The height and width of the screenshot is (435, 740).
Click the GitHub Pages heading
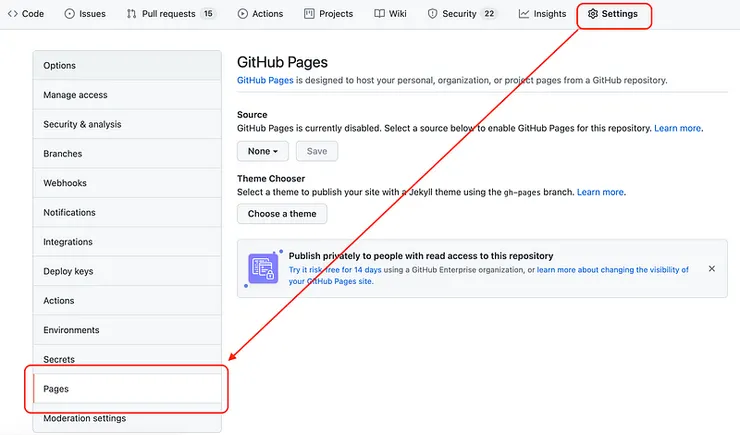(x=282, y=62)
